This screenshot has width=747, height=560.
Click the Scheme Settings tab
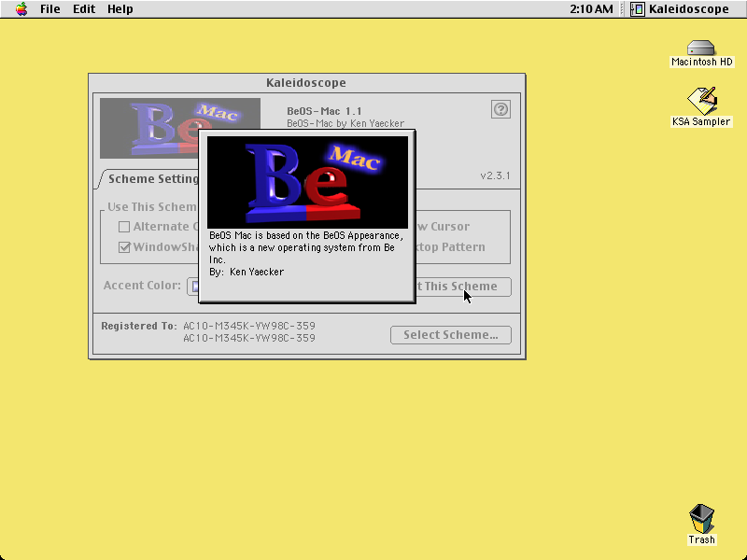150,179
